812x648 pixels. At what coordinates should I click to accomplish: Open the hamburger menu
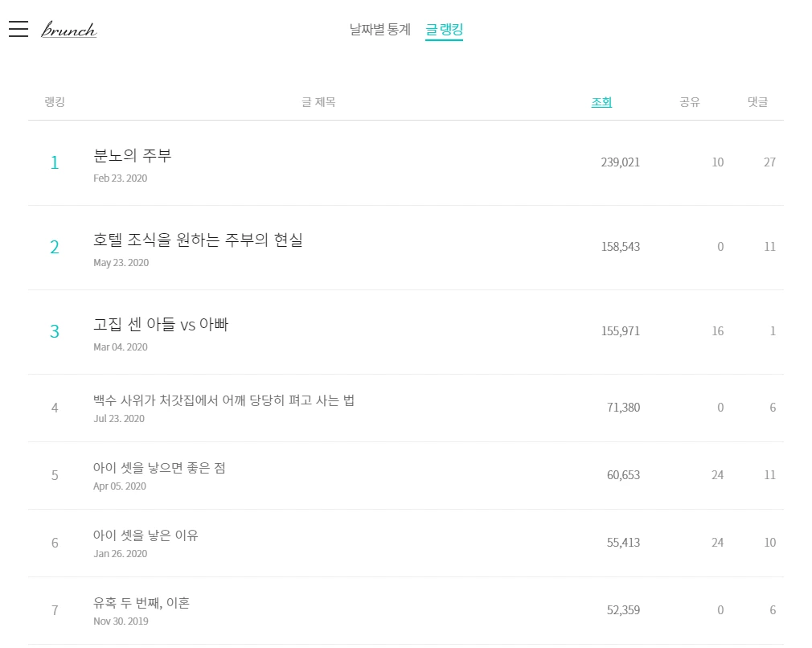18,28
